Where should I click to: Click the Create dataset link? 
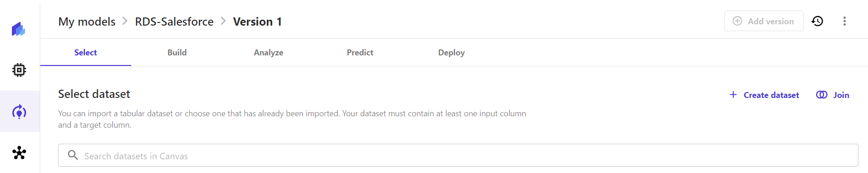(772, 95)
